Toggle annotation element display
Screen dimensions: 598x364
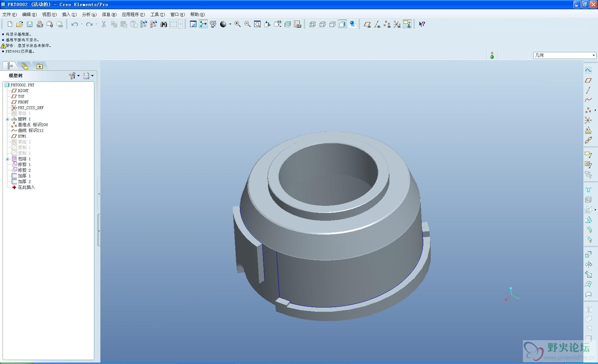407,24
